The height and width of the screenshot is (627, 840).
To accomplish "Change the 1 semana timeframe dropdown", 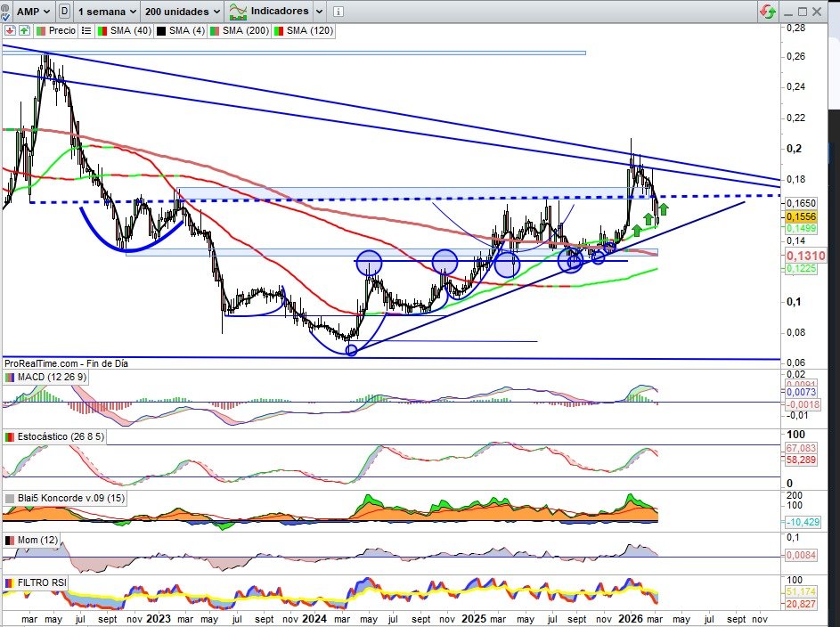I will [x=107, y=12].
